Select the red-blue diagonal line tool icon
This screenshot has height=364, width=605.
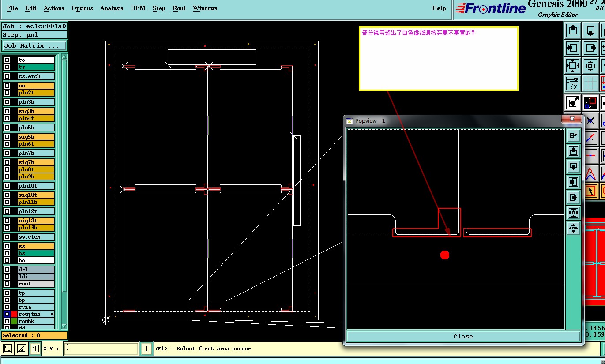[590, 138]
